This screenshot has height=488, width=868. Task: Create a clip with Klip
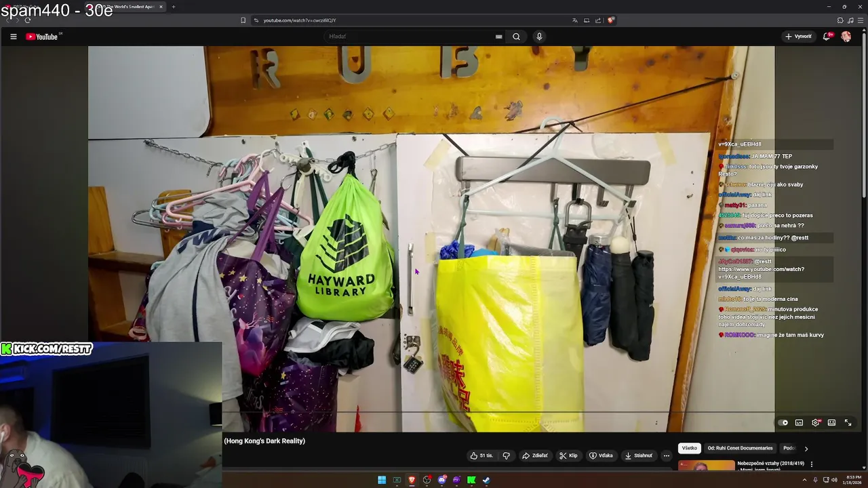click(568, 455)
